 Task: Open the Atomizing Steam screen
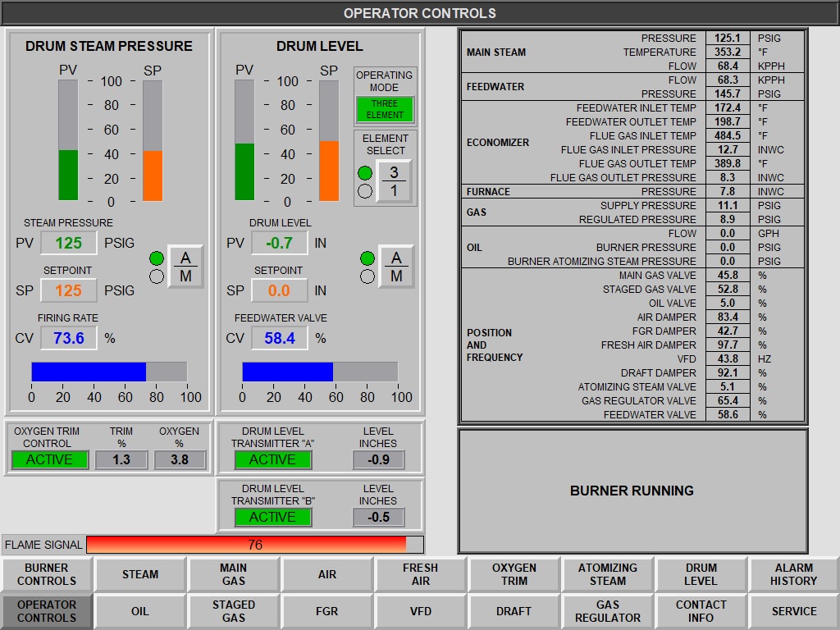point(607,574)
